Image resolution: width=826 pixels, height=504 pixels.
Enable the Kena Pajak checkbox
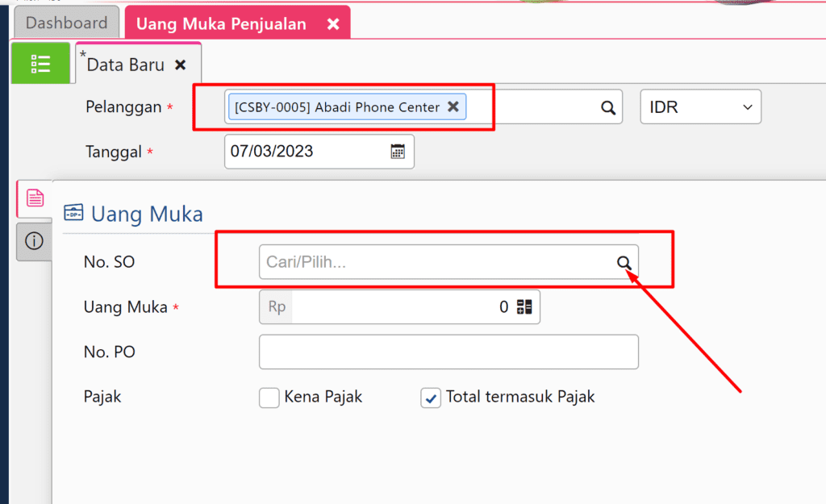pyautogui.click(x=269, y=398)
